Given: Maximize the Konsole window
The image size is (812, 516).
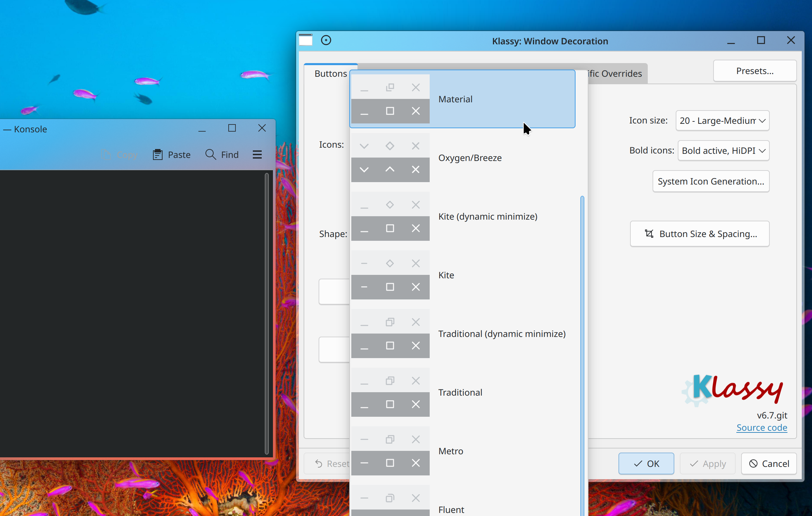Looking at the screenshot, I should pyautogui.click(x=232, y=128).
